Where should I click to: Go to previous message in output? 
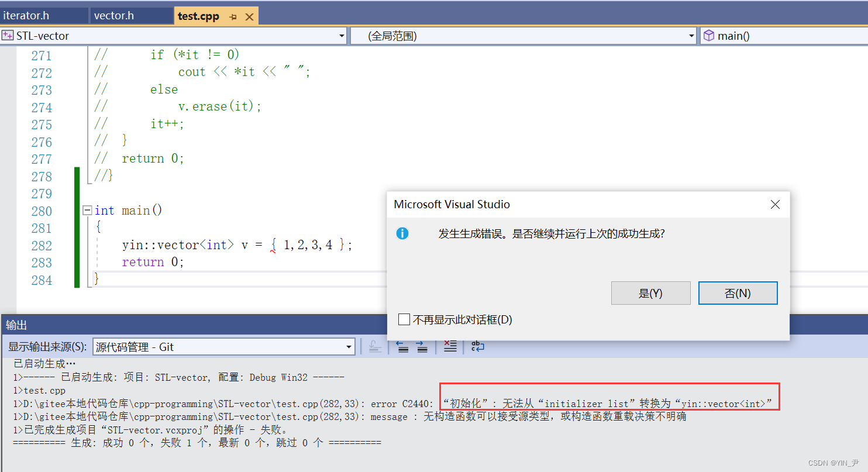click(402, 347)
